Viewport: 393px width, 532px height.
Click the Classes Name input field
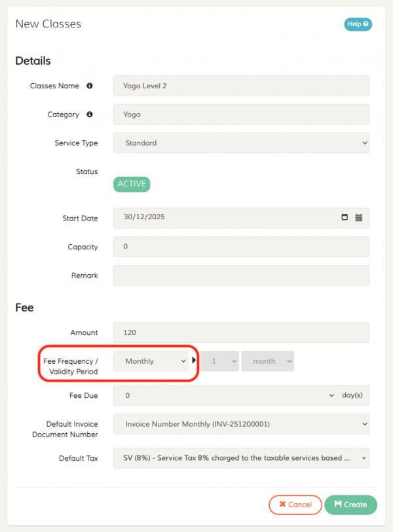click(x=241, y=86)
